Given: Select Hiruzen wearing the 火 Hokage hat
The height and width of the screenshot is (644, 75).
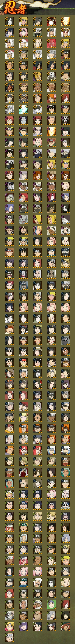Looking at the screenshot, I should point(10,55).
